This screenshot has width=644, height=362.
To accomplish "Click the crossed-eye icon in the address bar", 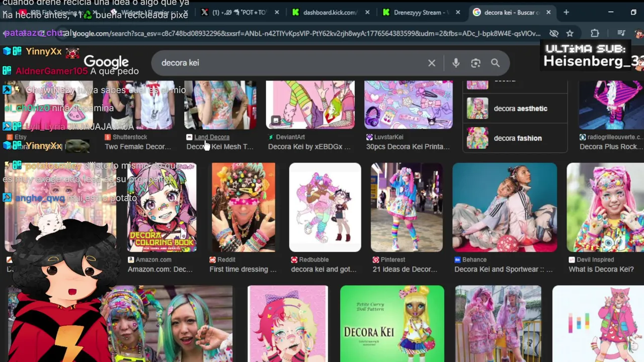I will coord(554,33).
